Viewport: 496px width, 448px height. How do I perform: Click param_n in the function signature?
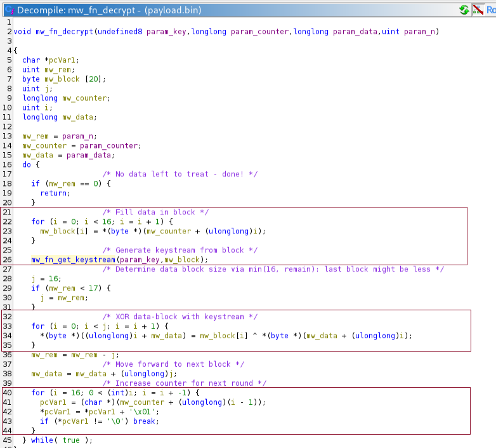point(419,32)
